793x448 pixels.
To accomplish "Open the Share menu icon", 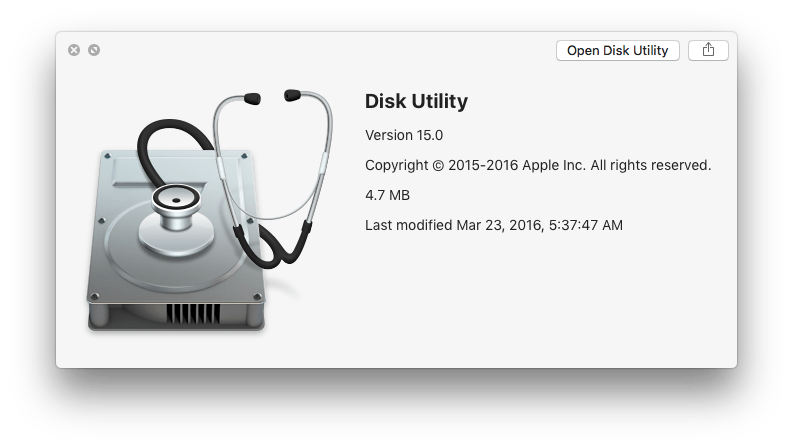I will (x=708, y=51).
